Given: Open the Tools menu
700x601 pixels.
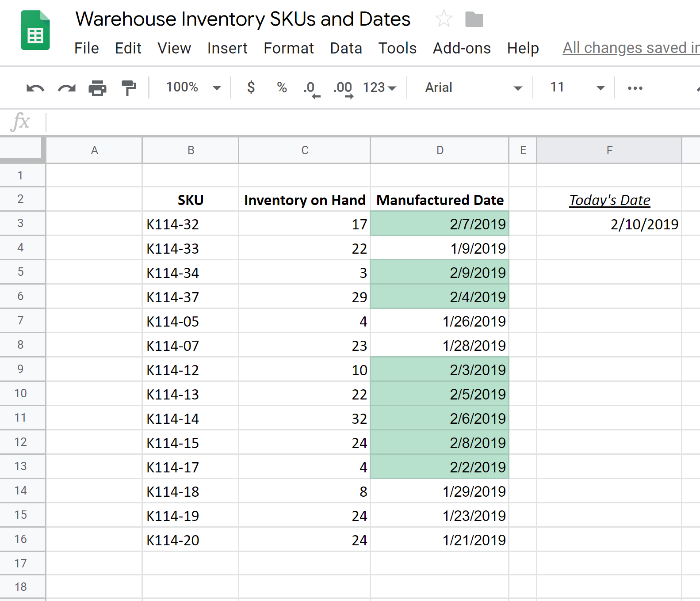Looking at the screenshot, I should point(398,48).
